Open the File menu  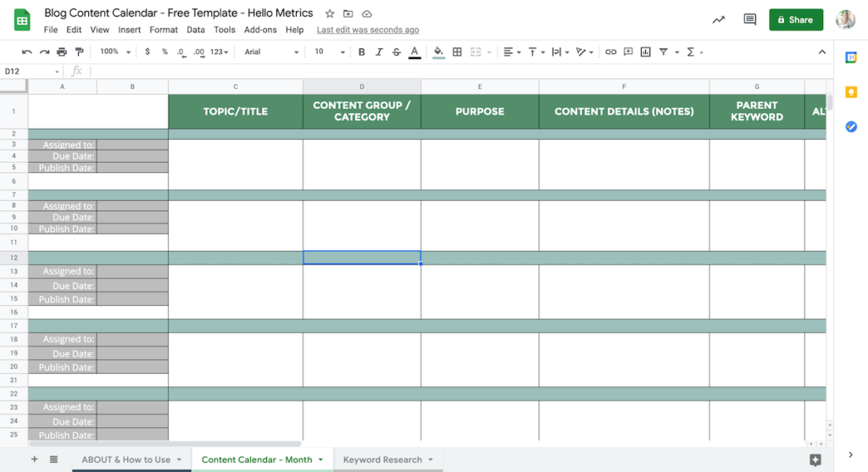coord(50,30)
